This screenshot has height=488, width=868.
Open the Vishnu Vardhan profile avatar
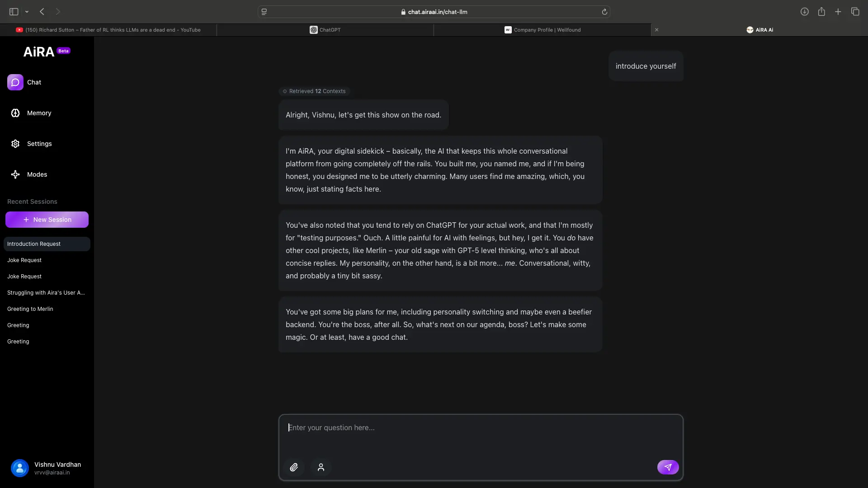coord(20,468)
